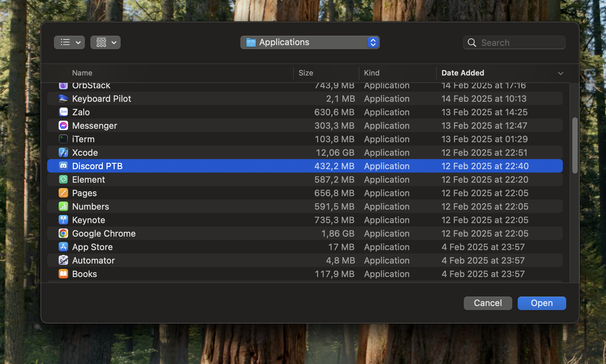Viewport: 606px width, 364px height.
Task: Select the Keyboard Pilot row name
Action: point(101,99)
